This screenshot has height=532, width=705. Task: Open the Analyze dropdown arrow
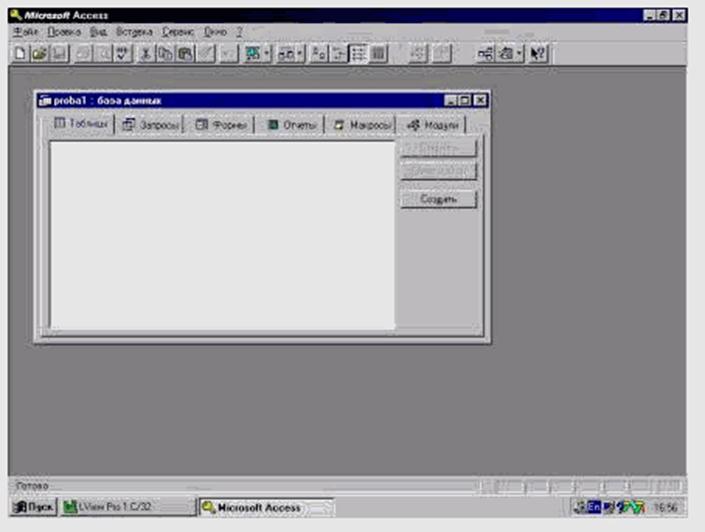point(300,54)
